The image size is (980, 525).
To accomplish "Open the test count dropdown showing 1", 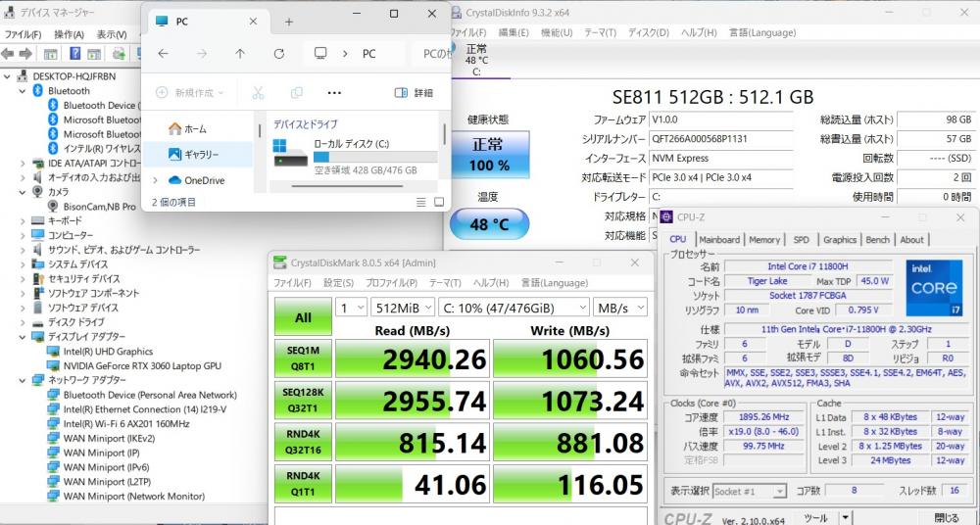I will [x=351, y=307].
